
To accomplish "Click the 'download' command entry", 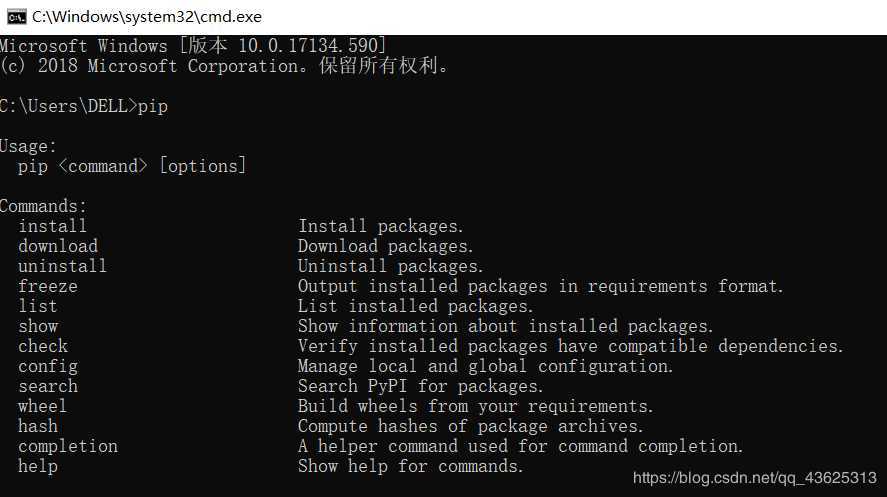I will (x=58, y=246).
